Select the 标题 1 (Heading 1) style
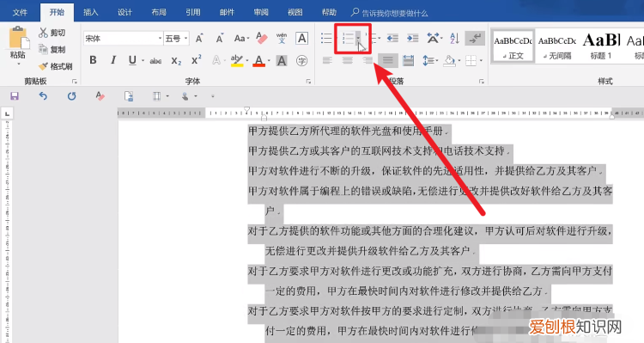 coord(601,46)
